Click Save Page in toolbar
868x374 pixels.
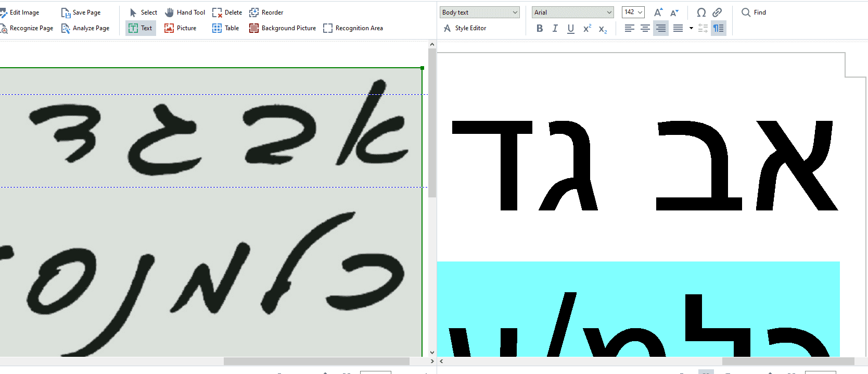coord(81,13)
